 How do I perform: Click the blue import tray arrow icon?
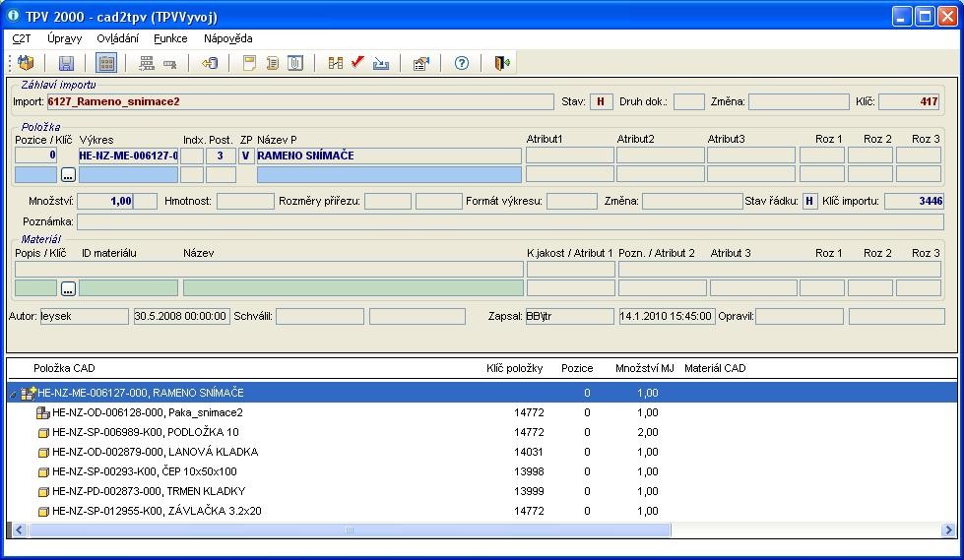pyautogui.click(x=381, y=63)
